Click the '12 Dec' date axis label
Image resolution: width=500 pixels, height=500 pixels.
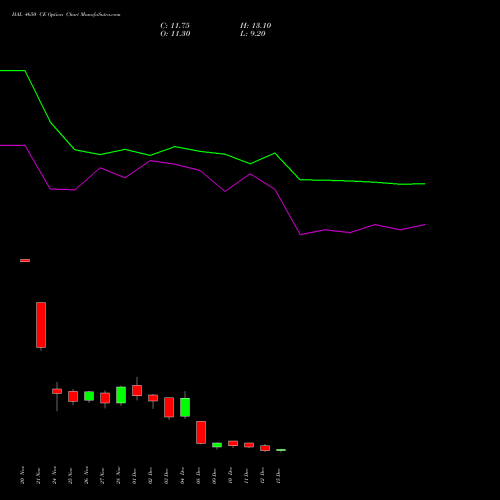(x=262, y=476)
